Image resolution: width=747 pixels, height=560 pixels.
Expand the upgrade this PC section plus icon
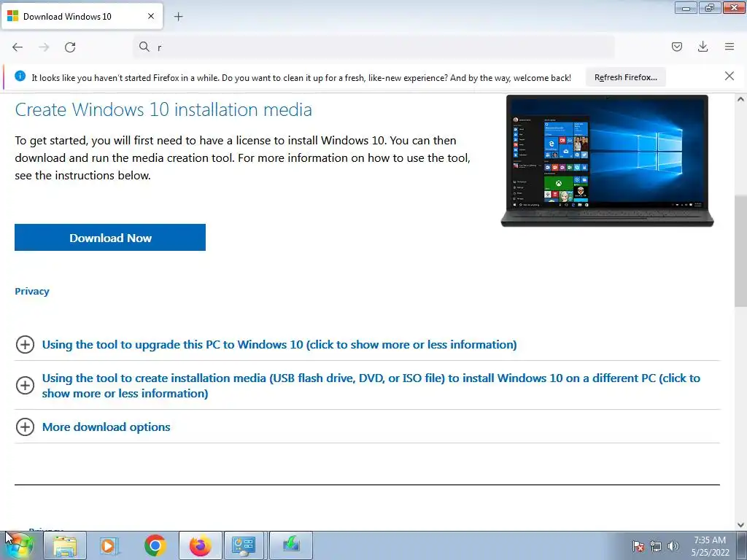click(26, 344)
